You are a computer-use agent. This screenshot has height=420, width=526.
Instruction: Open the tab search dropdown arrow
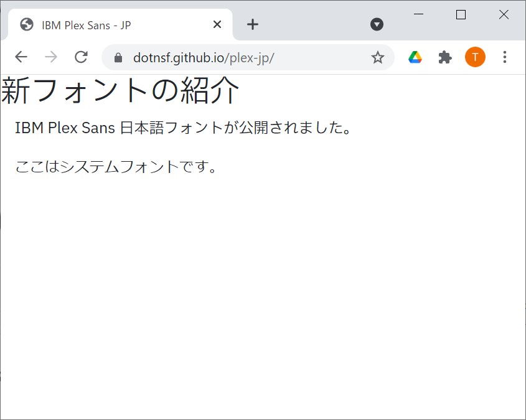pyautogui.click(x=377, y=24)
